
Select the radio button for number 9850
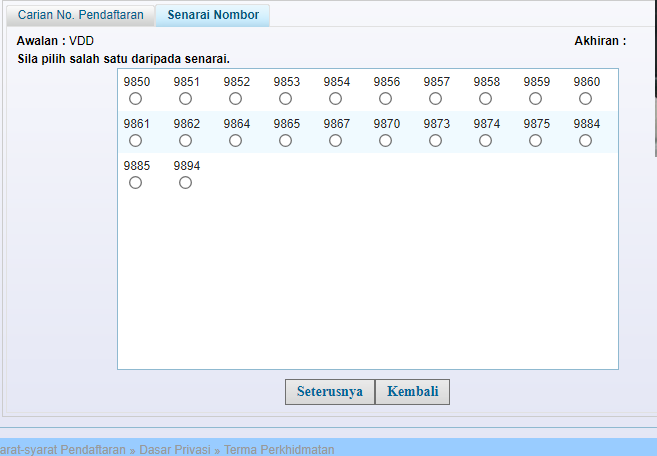pyautogui.click(x=135, y=99)
